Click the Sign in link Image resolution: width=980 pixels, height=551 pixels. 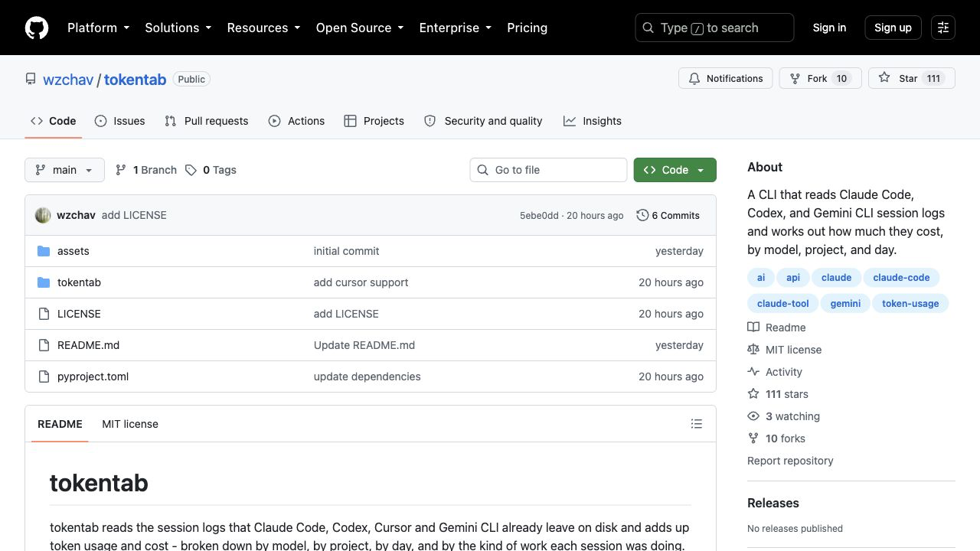pos(829,28)
